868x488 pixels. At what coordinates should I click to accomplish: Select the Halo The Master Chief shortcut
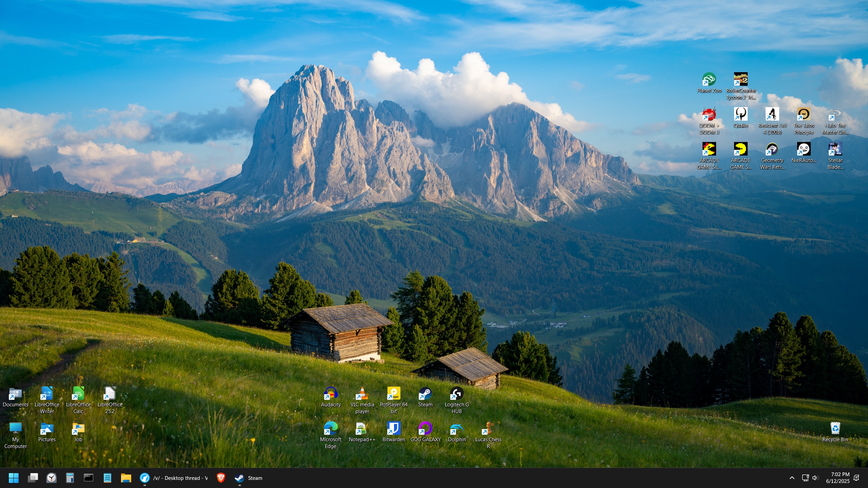835,121
